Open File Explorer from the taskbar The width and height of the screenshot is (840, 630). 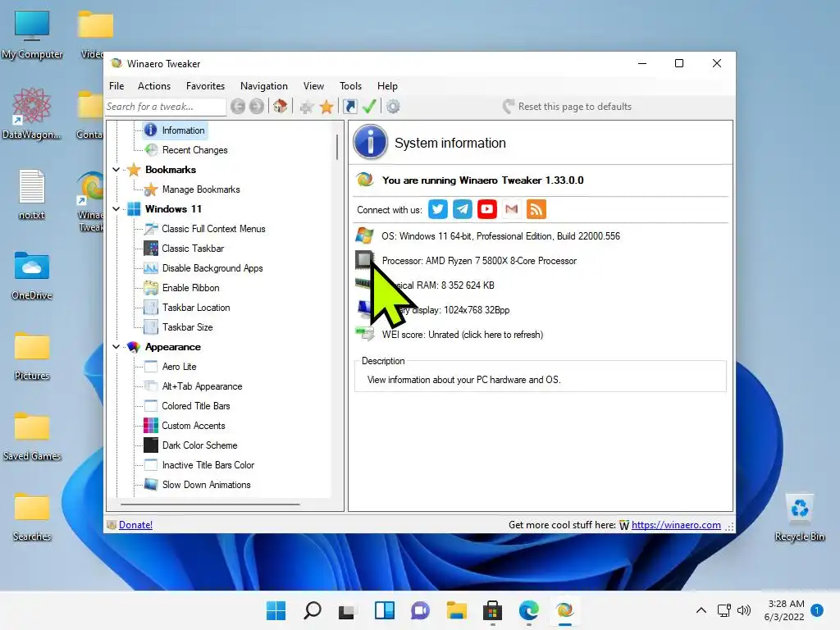(456, 610)
